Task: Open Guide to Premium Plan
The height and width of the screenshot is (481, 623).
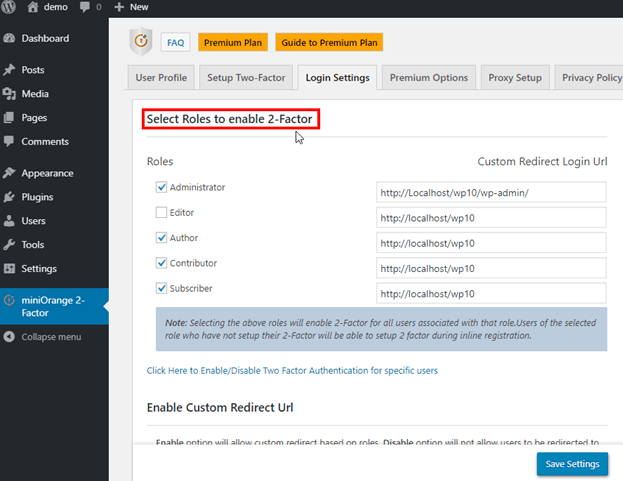Action: pyautogui.click(x=329, y=42)
